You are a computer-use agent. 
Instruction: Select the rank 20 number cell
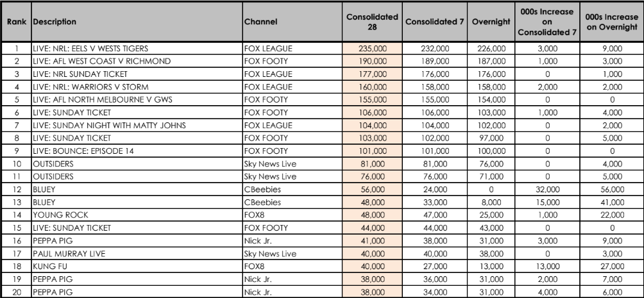point(17,292)
